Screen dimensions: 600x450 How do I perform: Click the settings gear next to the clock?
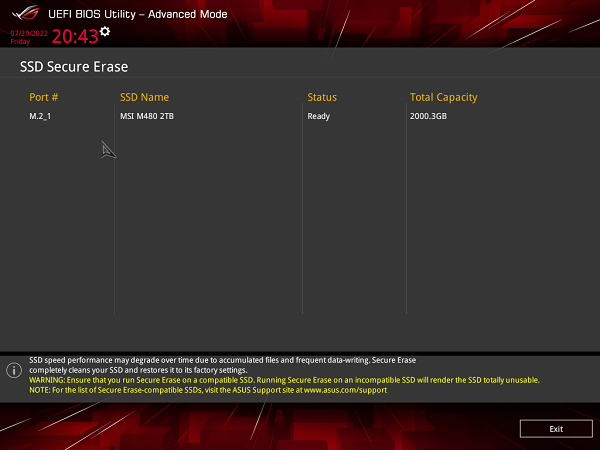(x=105, y=32)
